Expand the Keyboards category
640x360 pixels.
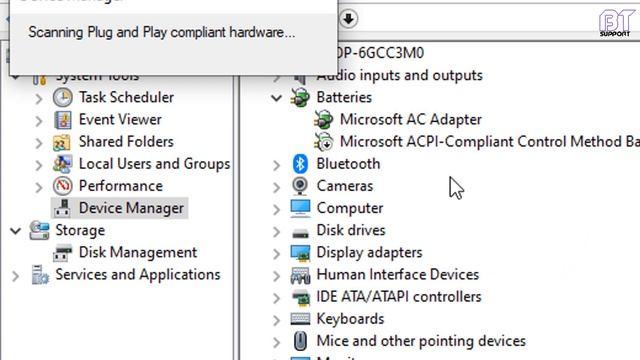pos(276,320)
